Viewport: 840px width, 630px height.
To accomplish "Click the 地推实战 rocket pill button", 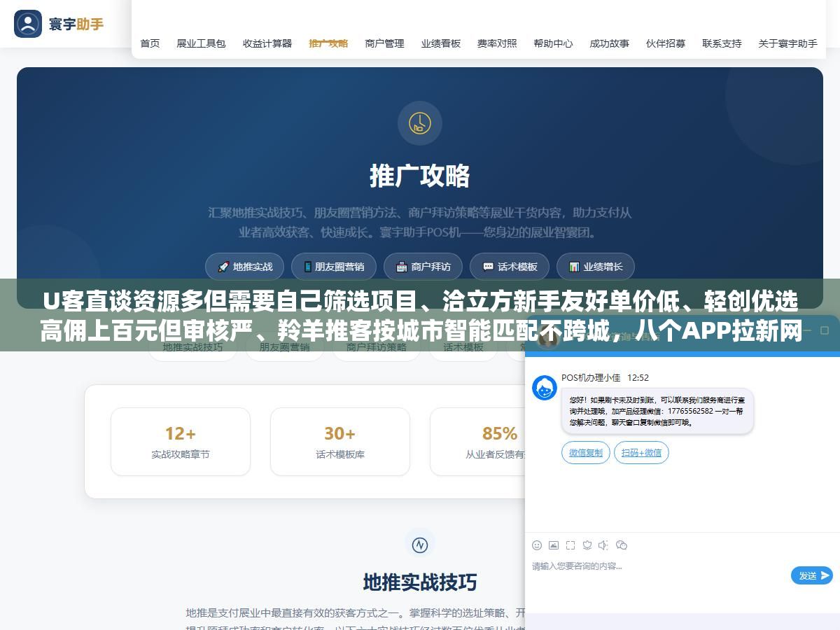I will tap(244, 267).
